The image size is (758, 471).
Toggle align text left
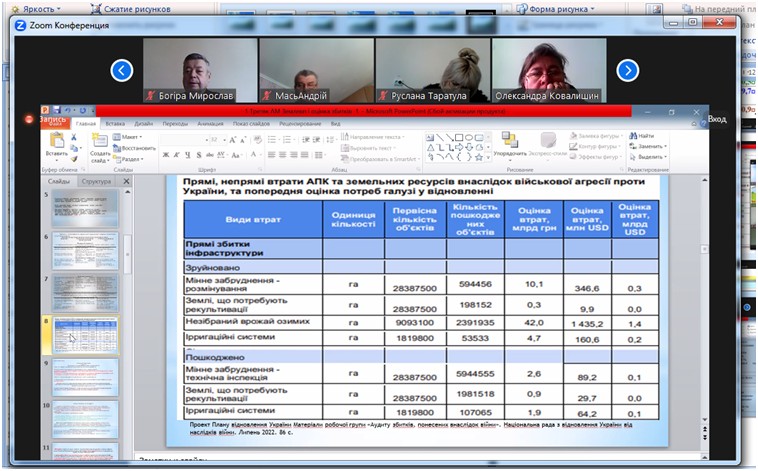(272, 155)
